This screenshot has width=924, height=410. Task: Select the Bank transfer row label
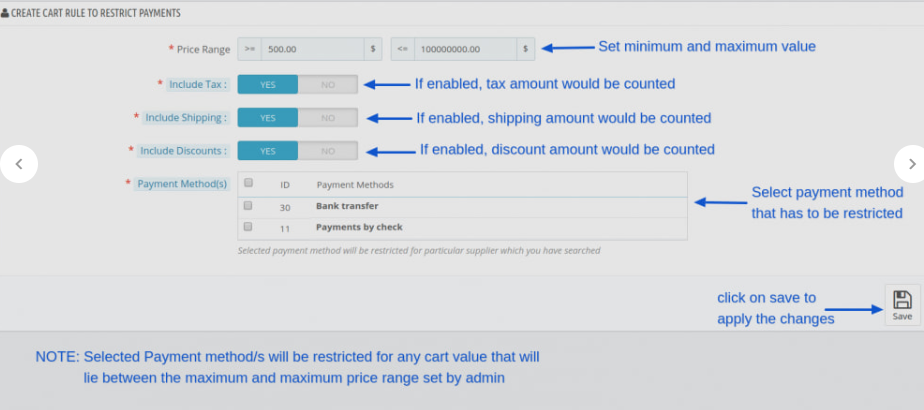pos(347,207)
